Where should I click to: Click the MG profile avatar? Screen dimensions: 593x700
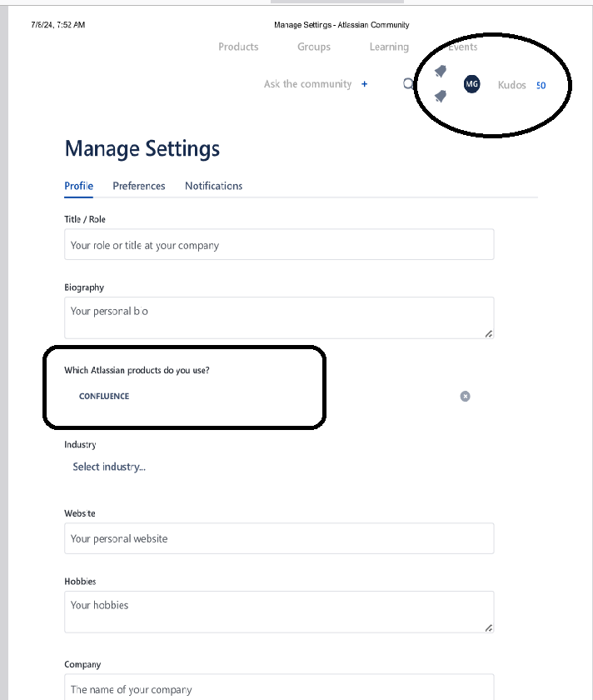[x=471, y=84]
